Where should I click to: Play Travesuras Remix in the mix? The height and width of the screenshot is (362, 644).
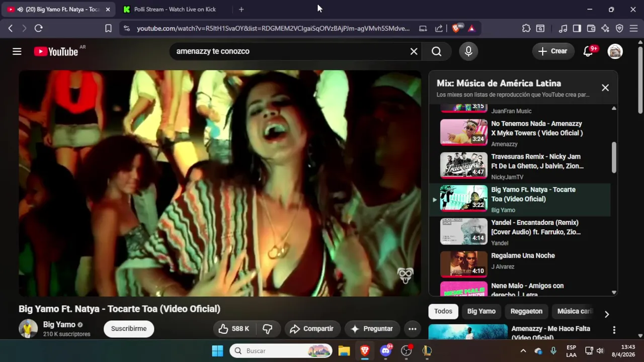click(520, 166)
